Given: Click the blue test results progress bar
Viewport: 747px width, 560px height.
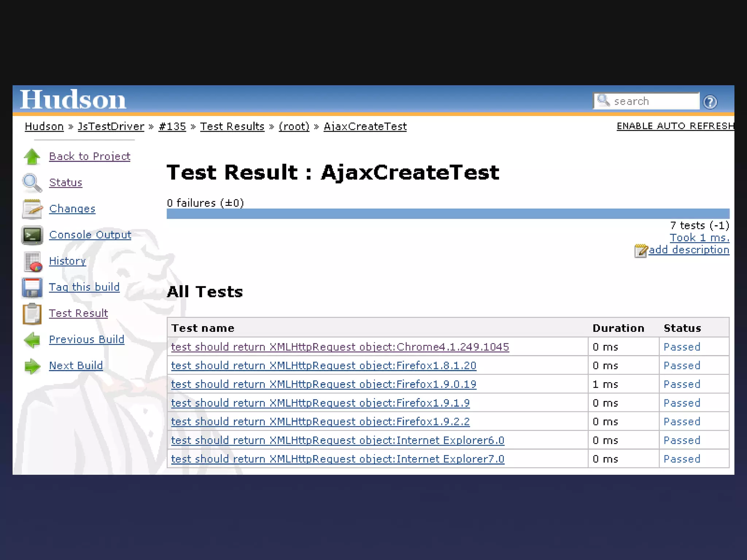Looking at the screenshot, I should tap(448, 214).
